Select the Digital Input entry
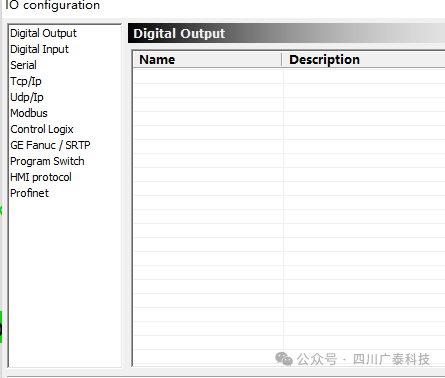 pos(39,49)
